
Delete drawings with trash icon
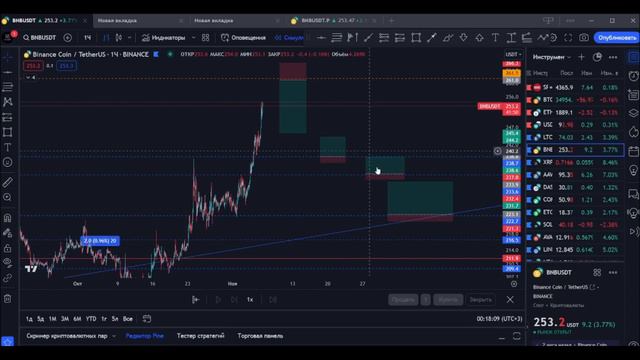tap(7, 299)
